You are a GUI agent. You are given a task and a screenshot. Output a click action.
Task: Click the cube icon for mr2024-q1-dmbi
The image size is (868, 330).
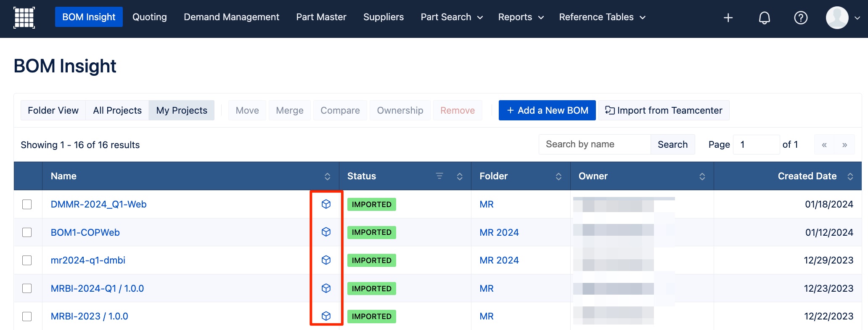pyautogui.click(x=326, y=260)
